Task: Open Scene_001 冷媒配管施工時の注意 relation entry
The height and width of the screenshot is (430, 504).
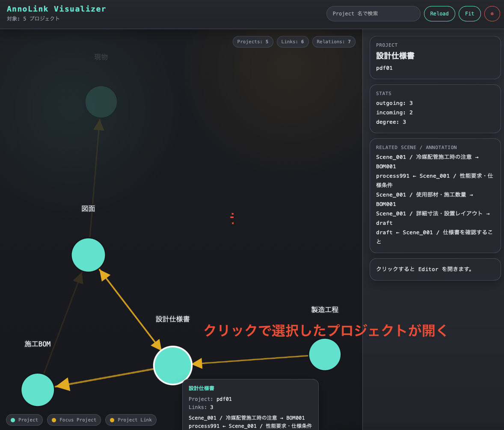Action: coord(428,161)
